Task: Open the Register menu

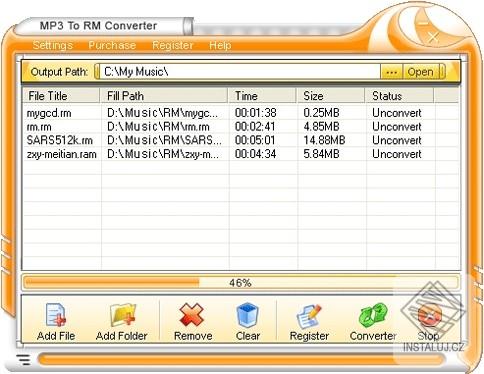Action: 173,45
